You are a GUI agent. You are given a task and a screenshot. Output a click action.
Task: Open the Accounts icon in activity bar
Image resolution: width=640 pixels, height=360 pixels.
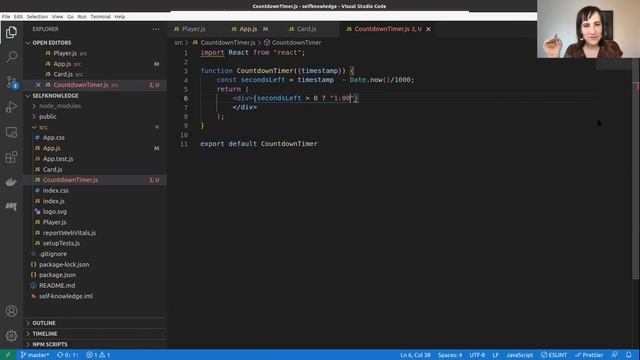[x=11, y=311]
